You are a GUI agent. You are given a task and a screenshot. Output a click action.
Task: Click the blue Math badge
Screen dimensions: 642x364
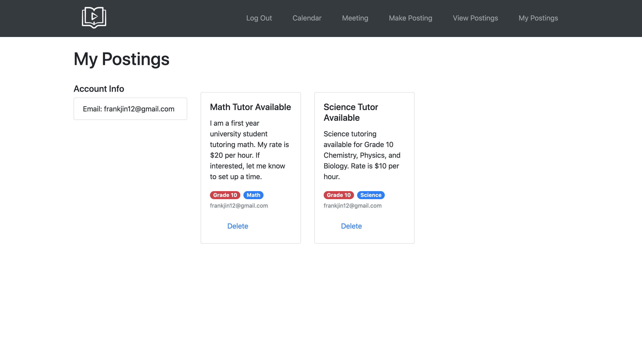click(253, 195)
